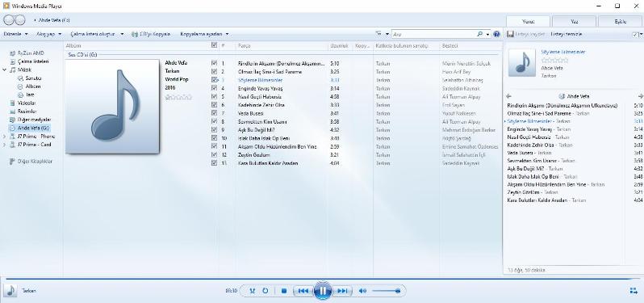The height and width of the screenshot is (303, 644).
Task: Expand the J7 Prime - Card node
Action: tap(5, 145)
